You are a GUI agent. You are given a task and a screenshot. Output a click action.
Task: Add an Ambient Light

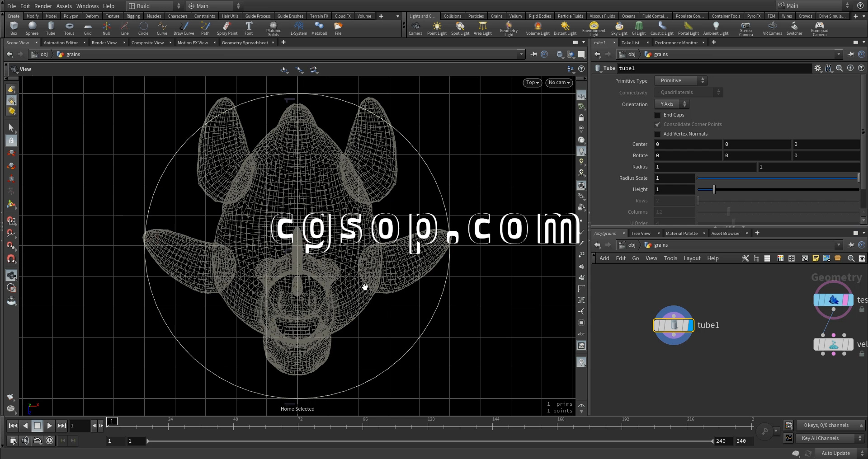716,28
